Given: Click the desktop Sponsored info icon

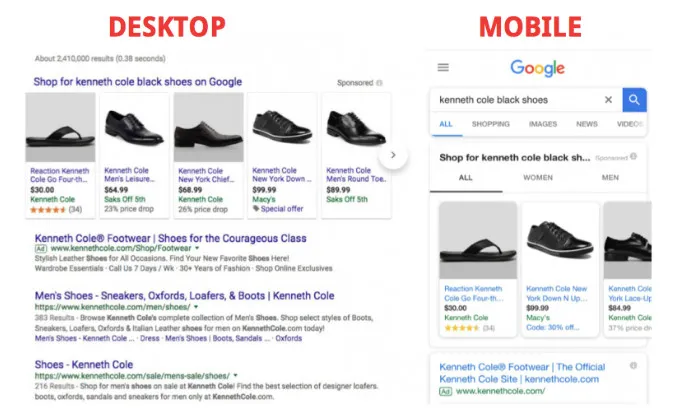Looking at the screenshot, I should coord(380,83).
